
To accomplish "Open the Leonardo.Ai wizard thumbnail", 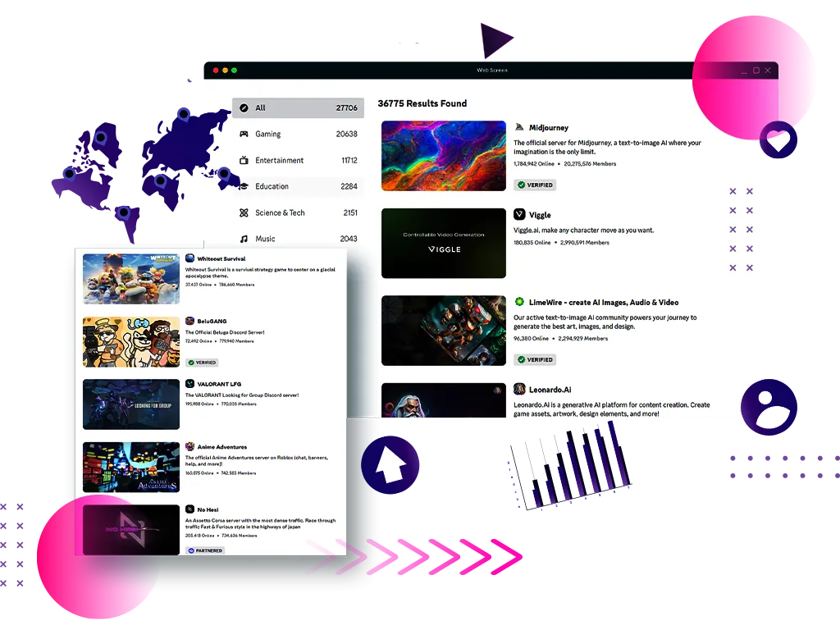I will point(444,400).
